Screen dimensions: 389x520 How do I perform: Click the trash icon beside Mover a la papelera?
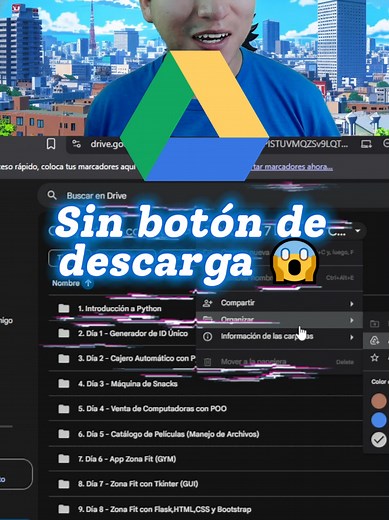[x=207, y=362]
